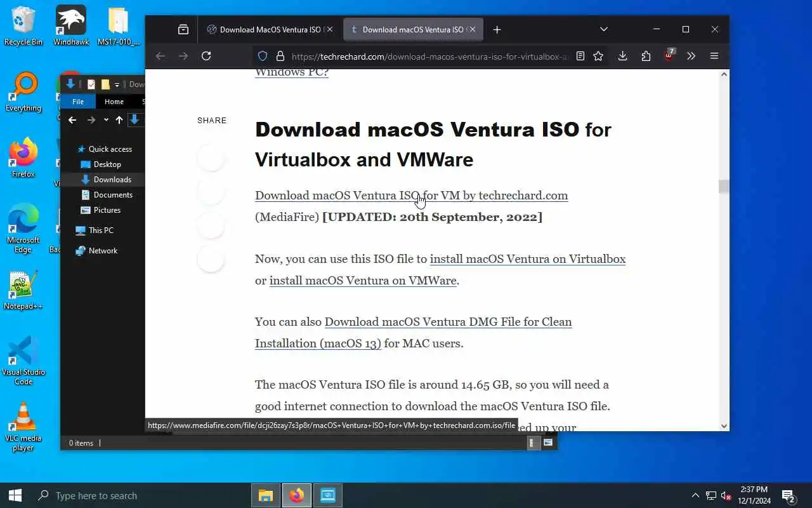The image size is (812, 508).
Task: Click Properties quick access toolbar icon
Action: tap(91, 84)
